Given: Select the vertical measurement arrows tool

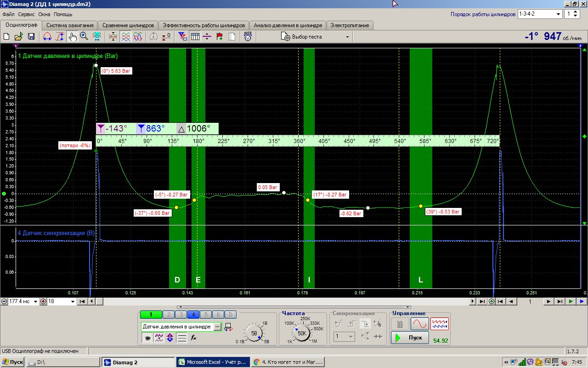Looking at the screenshot, I should (x=60, y=37).
